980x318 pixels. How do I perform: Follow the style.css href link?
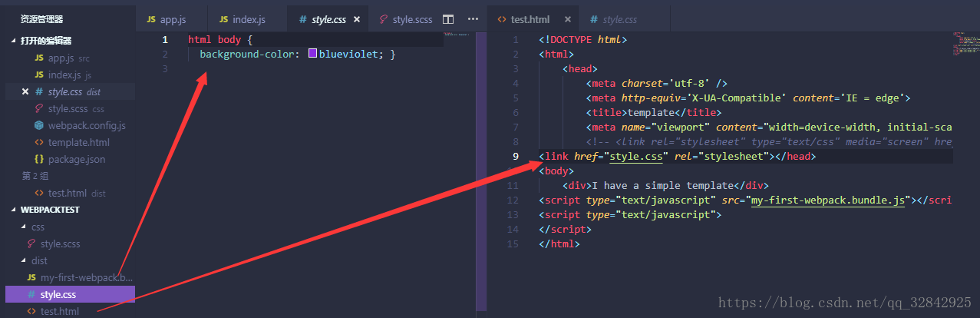click(636, 157)
